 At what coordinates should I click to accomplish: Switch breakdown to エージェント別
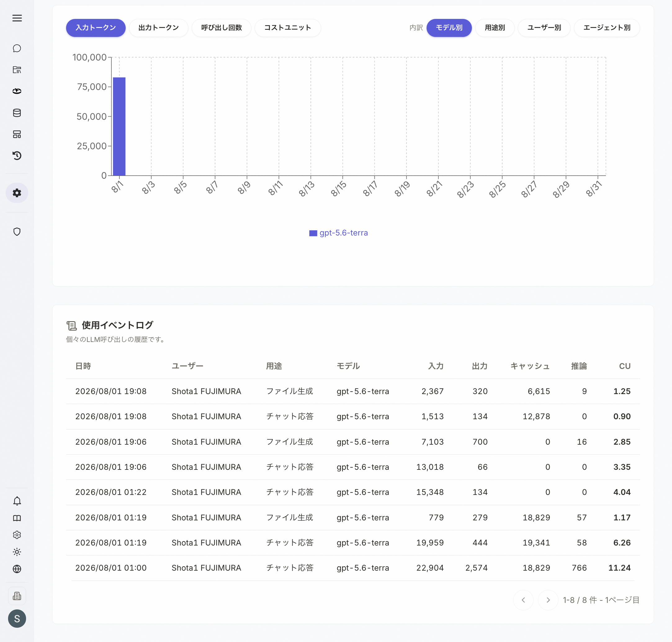point(607,28)
